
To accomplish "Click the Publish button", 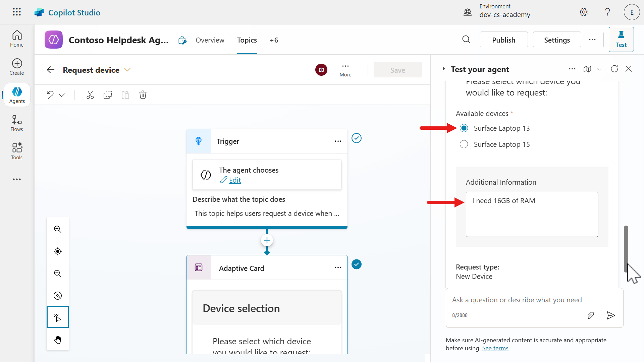I will click(503, 40).
